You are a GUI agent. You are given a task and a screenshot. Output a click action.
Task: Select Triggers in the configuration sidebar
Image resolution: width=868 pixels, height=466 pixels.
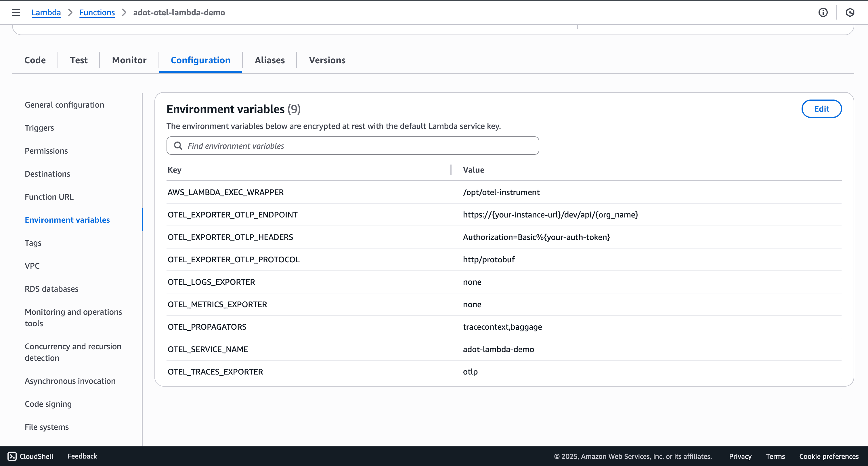(x=39, y=128)
